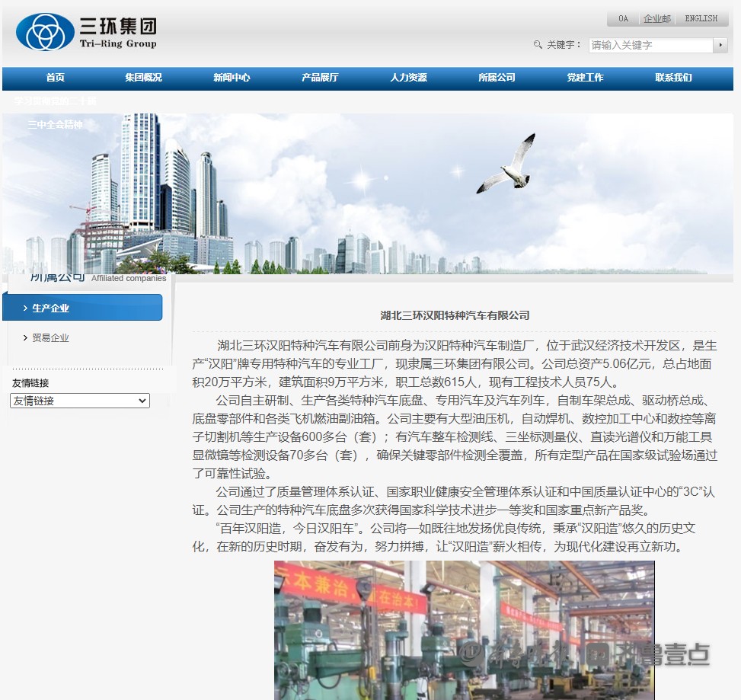741x700 pixels.
Task: Open 党建工作 menu item
Action: pyautogui.click(x=585, y=78)
